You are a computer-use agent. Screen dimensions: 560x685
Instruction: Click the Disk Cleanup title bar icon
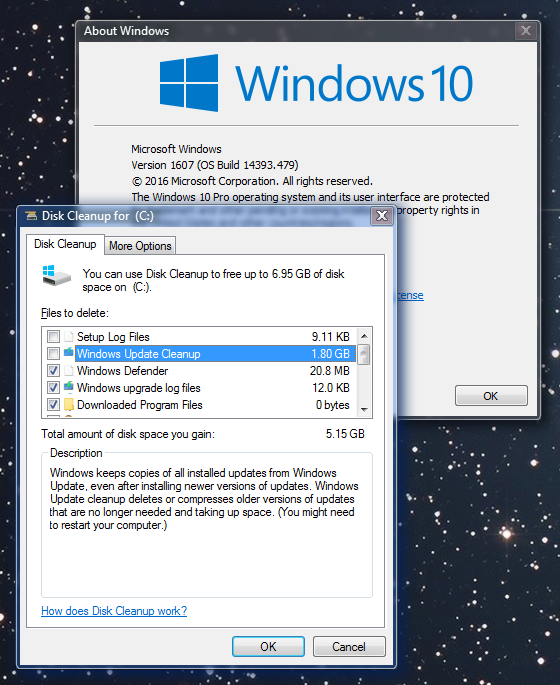(x=31, y=216)
